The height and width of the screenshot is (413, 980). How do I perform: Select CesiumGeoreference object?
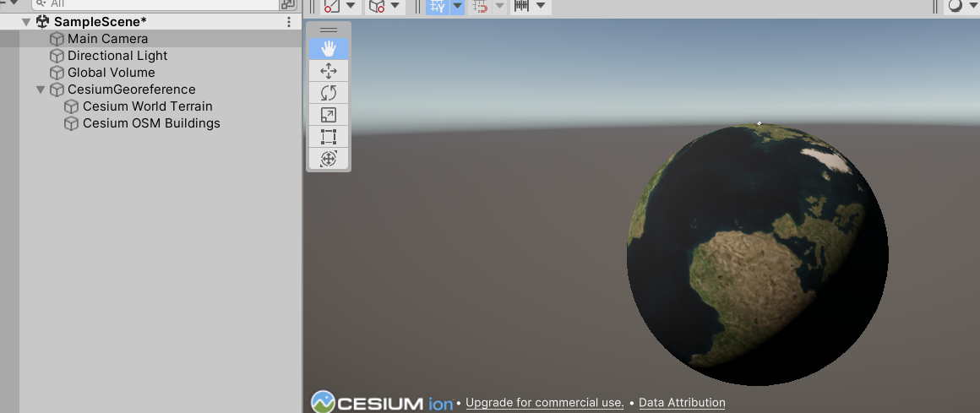click(x=131, y=90)
